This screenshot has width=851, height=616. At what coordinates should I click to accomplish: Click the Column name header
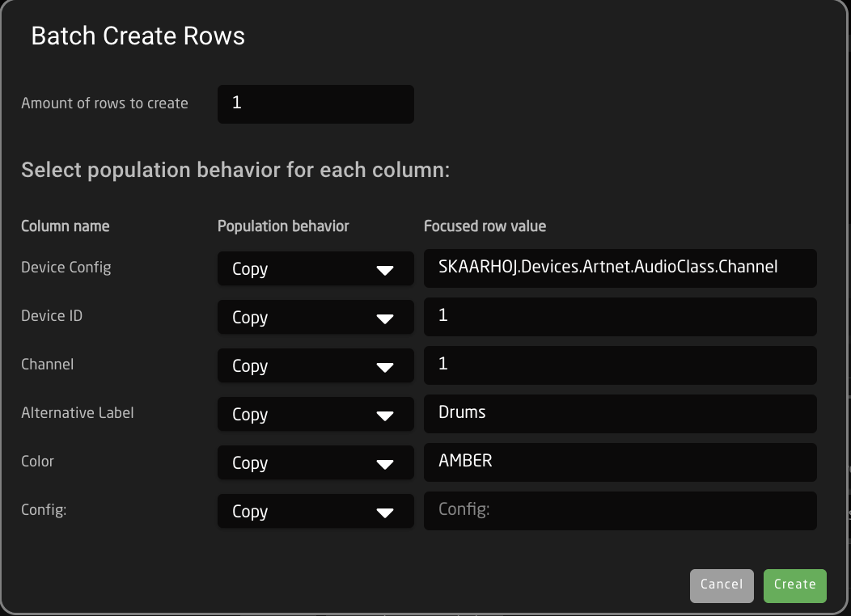66,226
